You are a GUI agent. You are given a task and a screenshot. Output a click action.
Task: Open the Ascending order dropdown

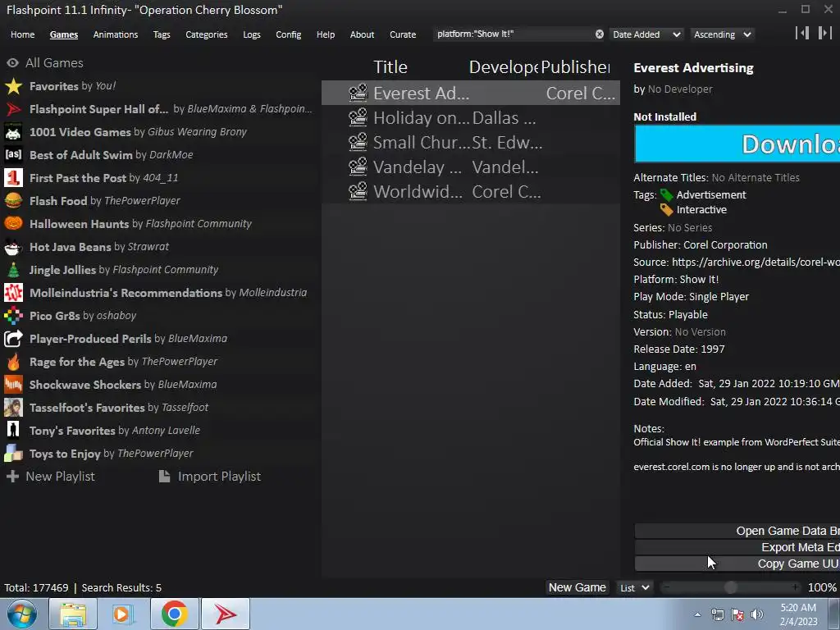point(722,34)
